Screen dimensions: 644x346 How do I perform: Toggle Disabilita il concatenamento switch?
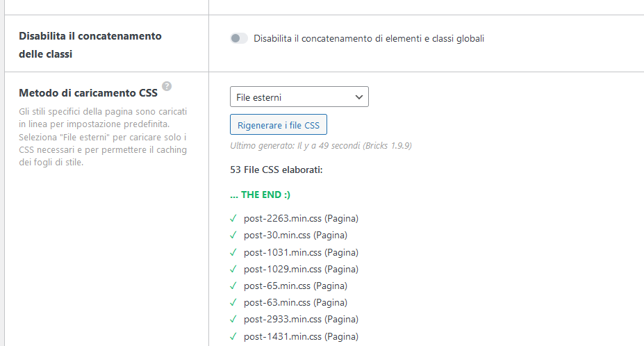pos(239,39)
